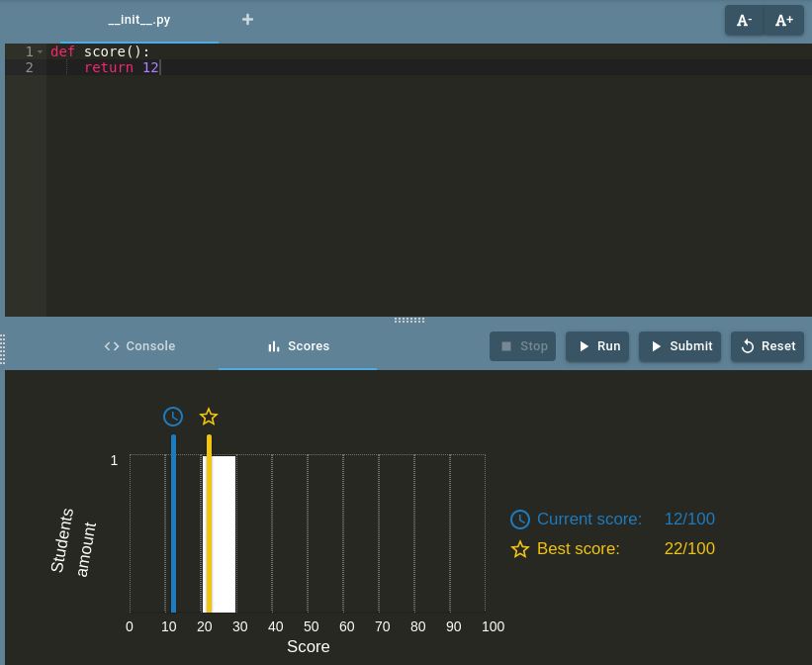812x665 pixels.
Task: Switch to the Scores tab
Action: pos(298,346)
